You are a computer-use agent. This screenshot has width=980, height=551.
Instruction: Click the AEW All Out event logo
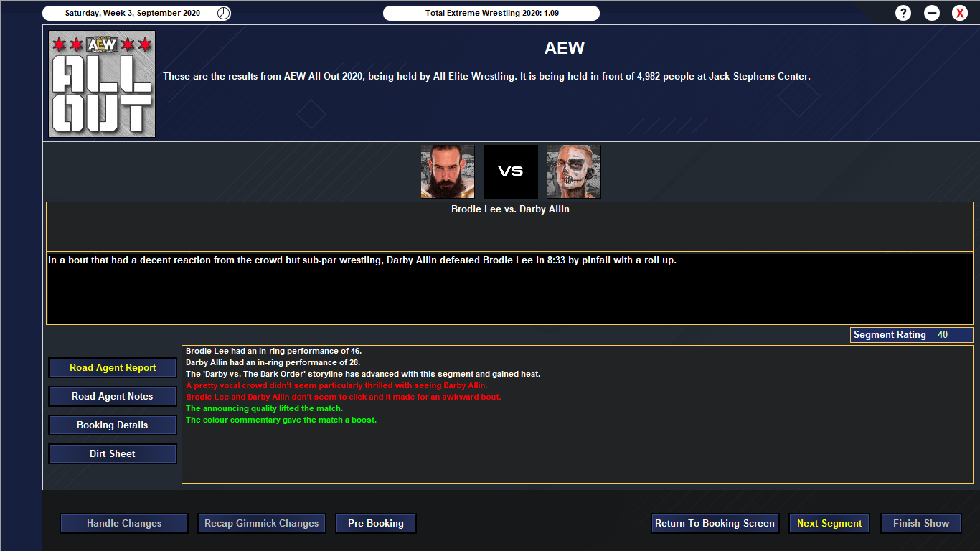102,84
